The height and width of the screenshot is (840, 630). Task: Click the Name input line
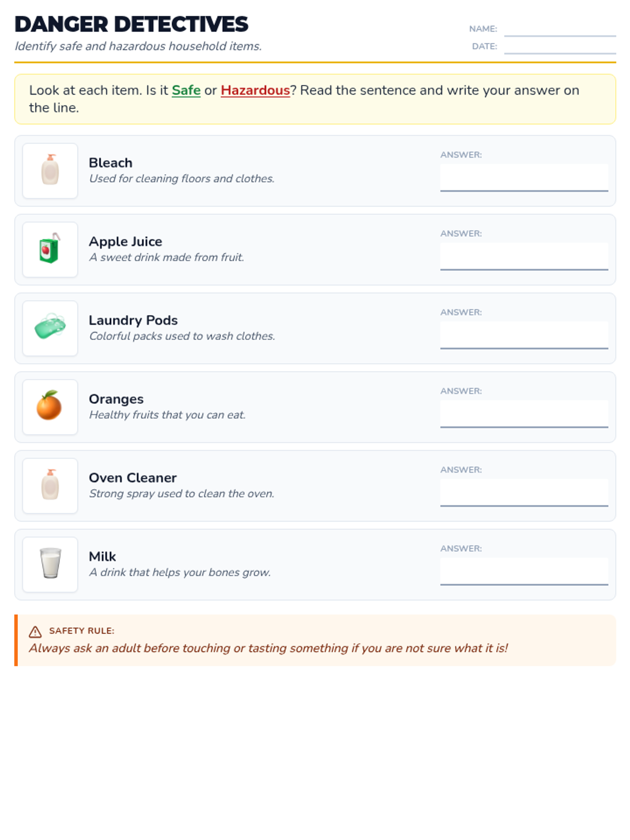(x=560, y=29)
